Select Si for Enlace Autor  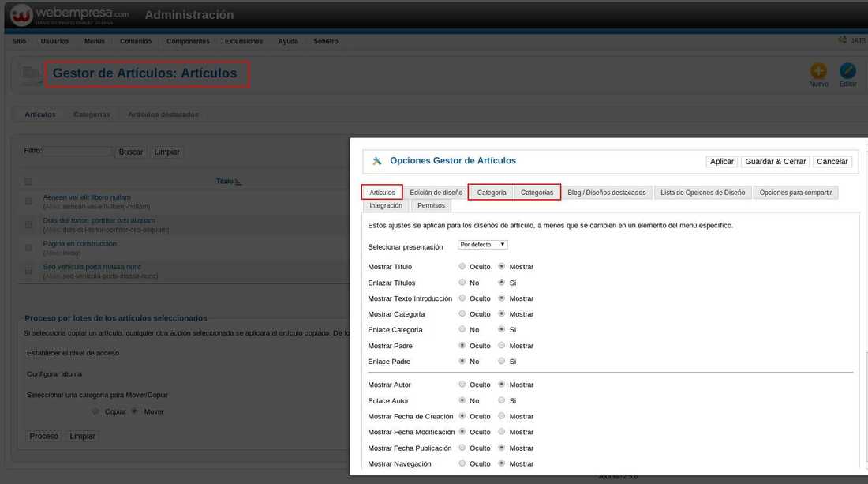coord(502,400)
